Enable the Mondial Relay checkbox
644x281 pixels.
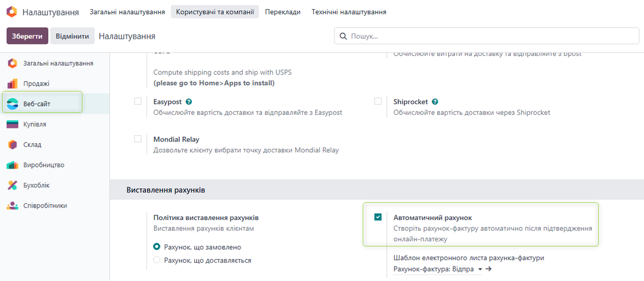click(x=138, y=139)
